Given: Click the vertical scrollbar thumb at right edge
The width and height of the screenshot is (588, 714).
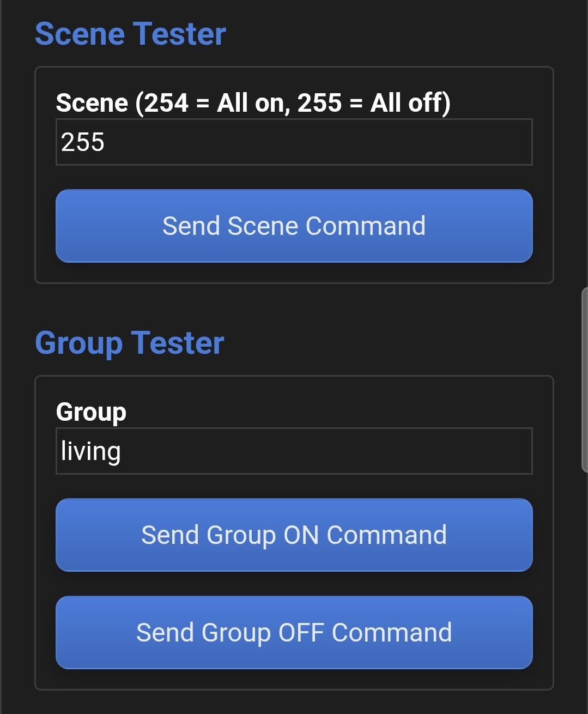Looking at the screenshot, I should tap(585, 380).
